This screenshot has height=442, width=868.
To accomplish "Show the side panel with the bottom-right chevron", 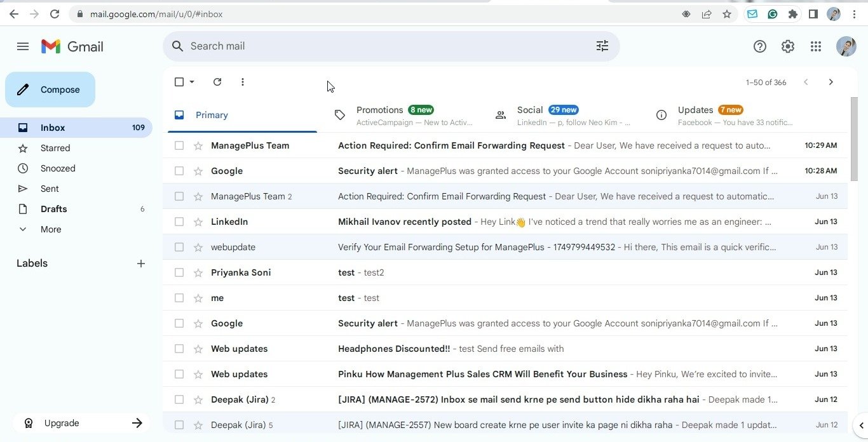I will click(861, 425).
